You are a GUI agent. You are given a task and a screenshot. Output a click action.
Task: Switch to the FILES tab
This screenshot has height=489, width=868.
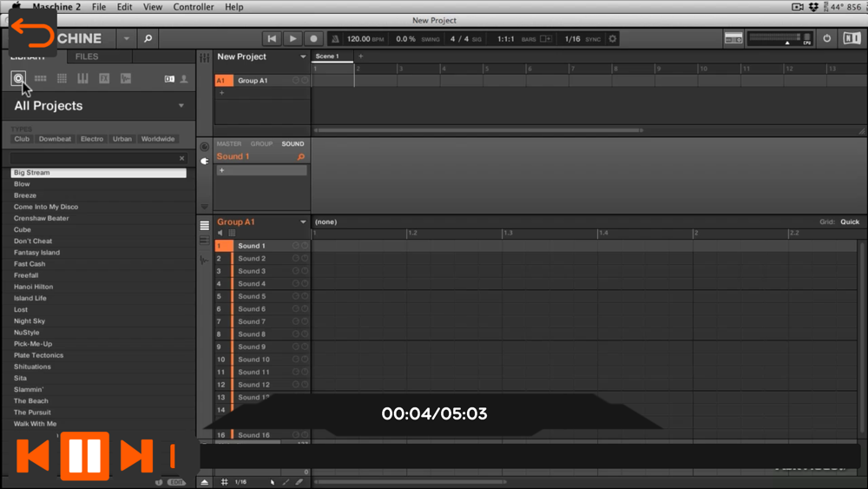coord(87,56)
